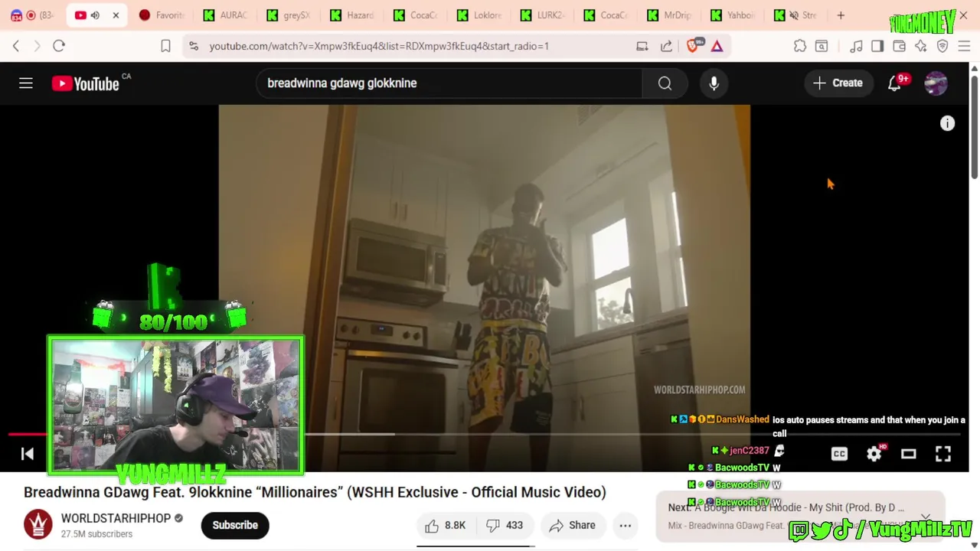Switch to the Yahboi tab
This screenshot has width=980, height=551.
tap(733, 15)
